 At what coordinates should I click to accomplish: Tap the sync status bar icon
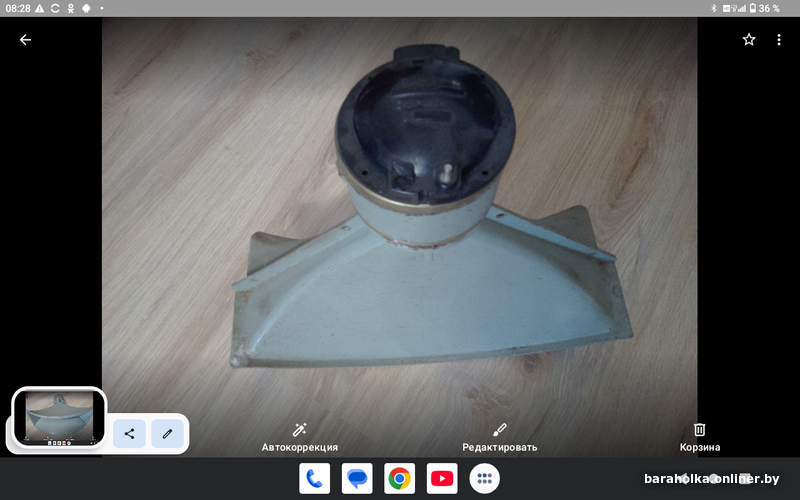pos(55,9)
